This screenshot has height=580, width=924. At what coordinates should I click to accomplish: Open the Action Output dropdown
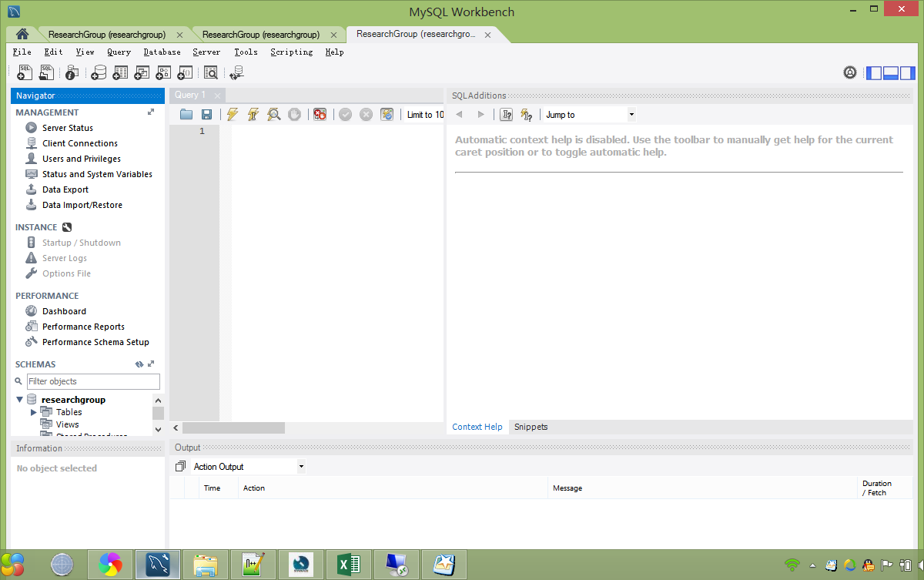click(x=249, y=467)
